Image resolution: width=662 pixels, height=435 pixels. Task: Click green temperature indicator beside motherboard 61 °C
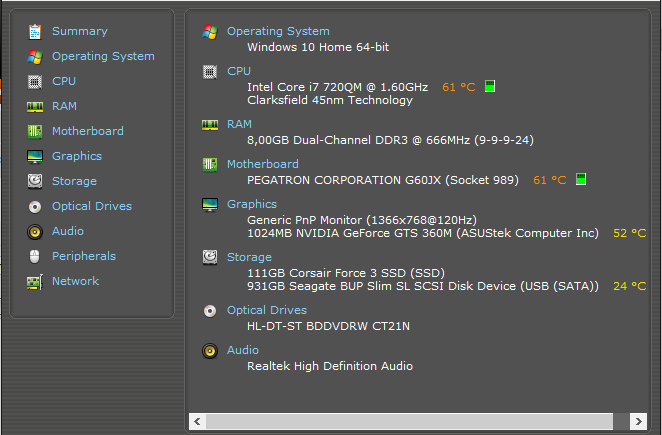[581, 179]
